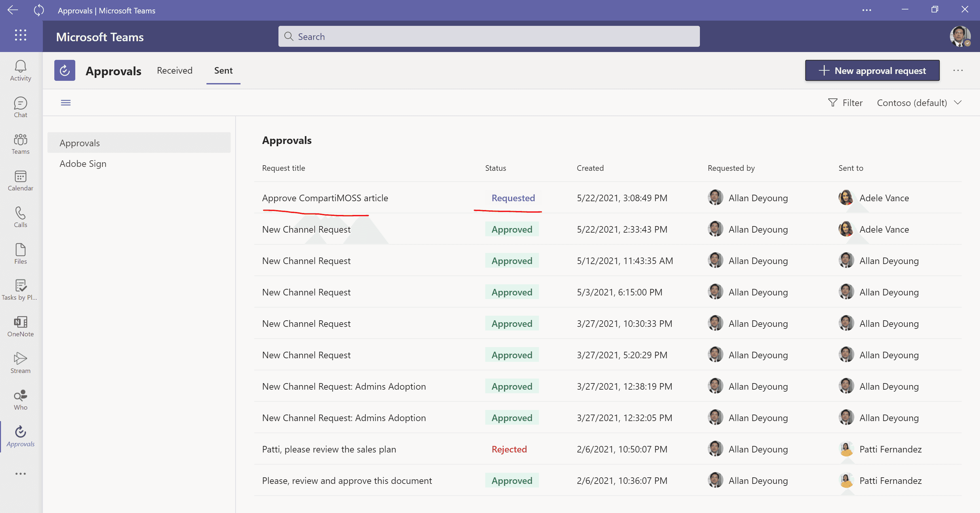Open the OneNote app icon
The width and height of the screenshot is (980, 513).
21,326
